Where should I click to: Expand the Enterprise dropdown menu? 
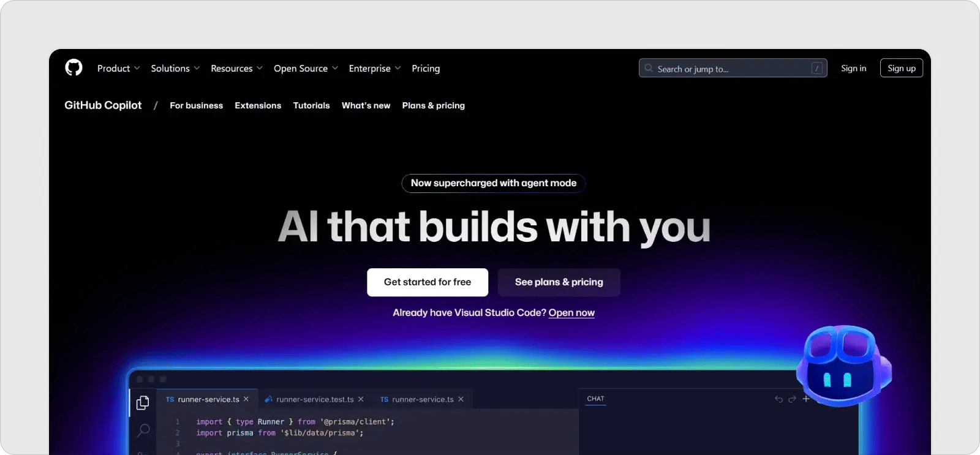click(375, 69)
